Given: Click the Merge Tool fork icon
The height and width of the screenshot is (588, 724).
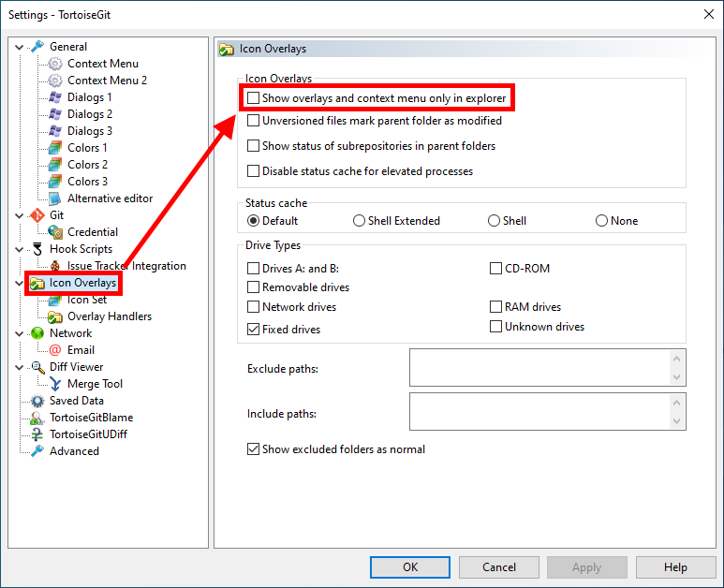Looking at the screenshot, I should pyautogui.click(x=55, y=384).
